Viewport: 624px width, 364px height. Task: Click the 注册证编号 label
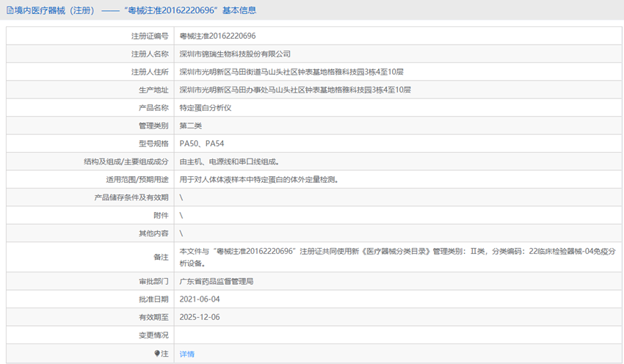[150, 36]
